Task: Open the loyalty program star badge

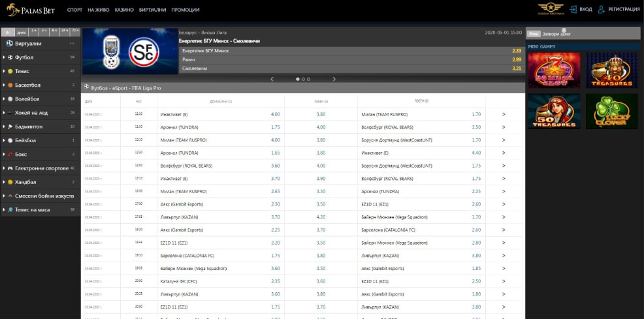Action: pos(550,9)
